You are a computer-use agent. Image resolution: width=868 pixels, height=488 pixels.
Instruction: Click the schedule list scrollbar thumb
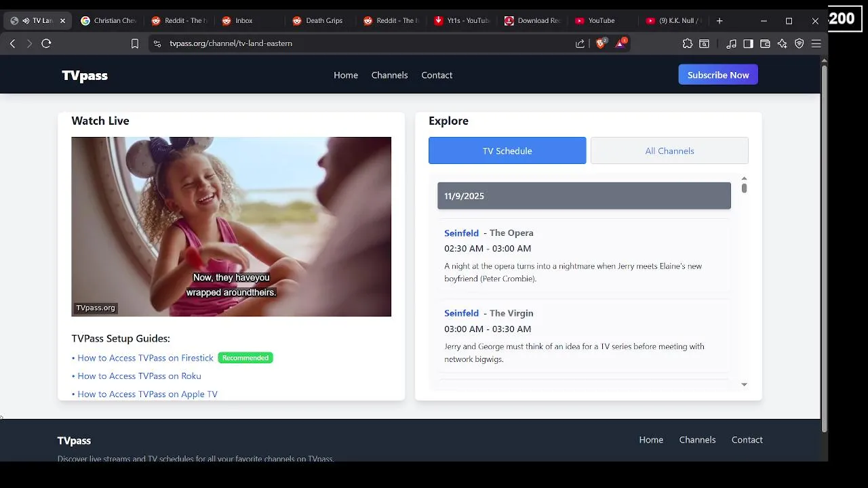(744, 188)
